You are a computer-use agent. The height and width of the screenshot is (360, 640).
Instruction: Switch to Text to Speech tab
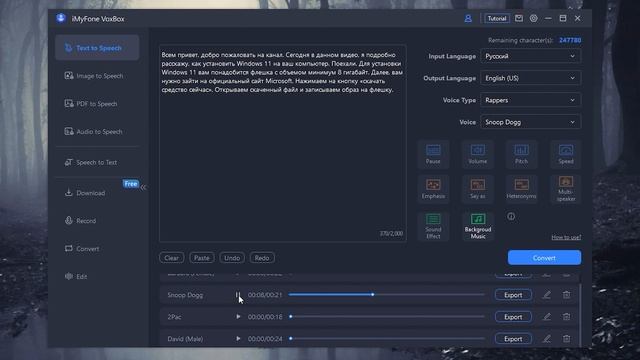click(x=97, y=48)
